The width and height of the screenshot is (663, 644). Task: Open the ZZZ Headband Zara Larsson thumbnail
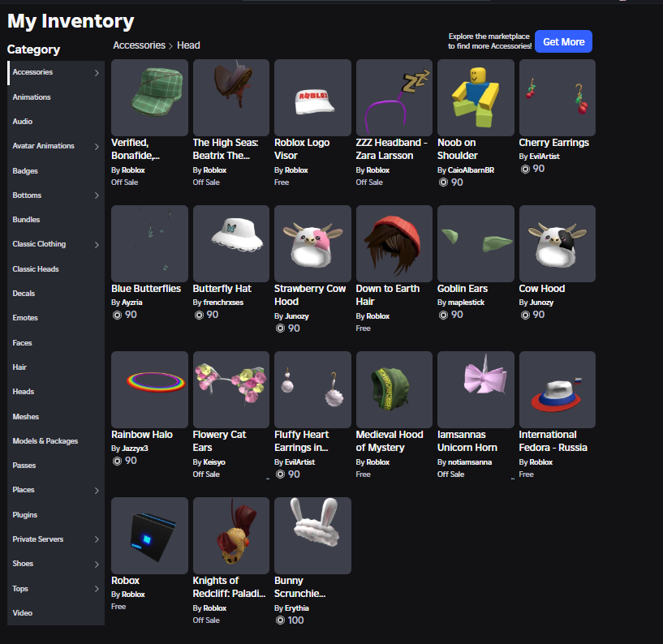[x=394, y=97]
